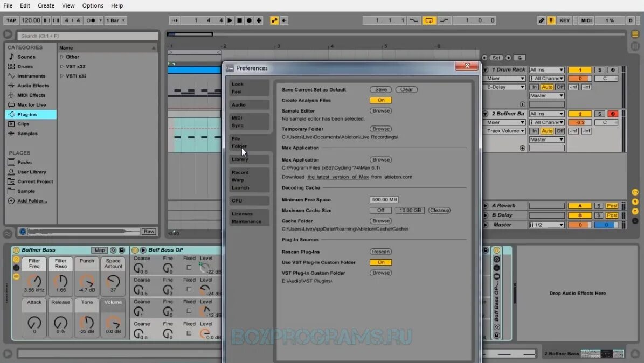
Task: Toggle Use VST Plug-In Custom Folder
Action: click(x=380, y=262)
